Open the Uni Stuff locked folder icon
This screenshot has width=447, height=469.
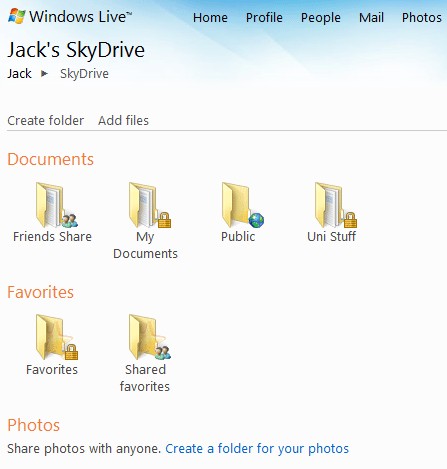coord(336,205)
